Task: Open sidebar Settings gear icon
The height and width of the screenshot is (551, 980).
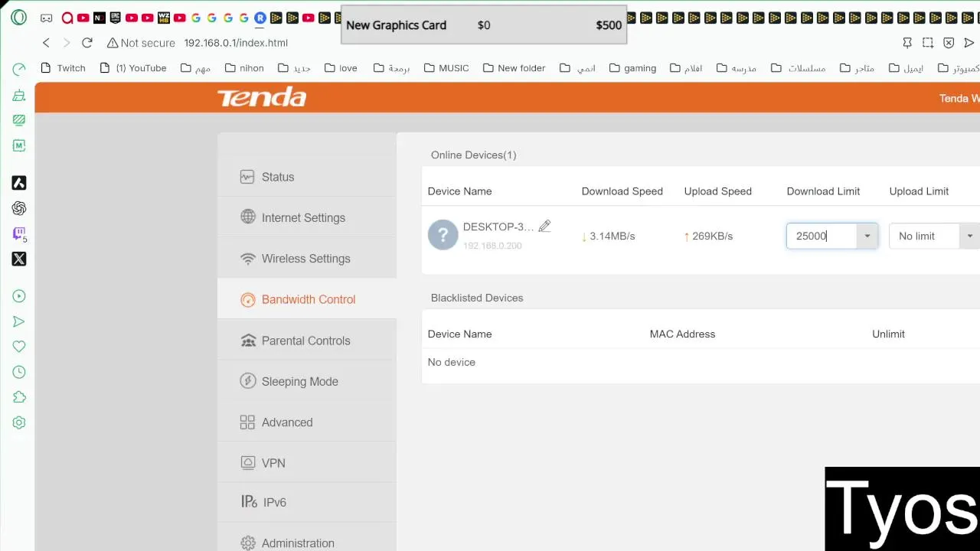Action: [19, 422]
